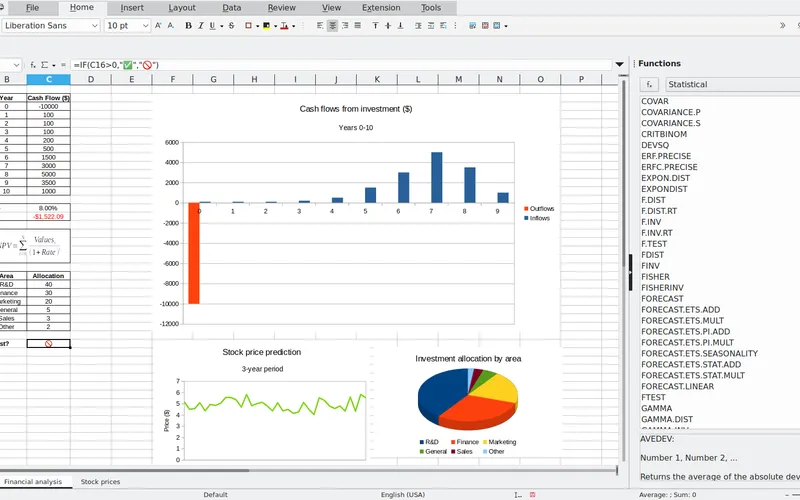
Task: Click the Sum sigma icon
Action: coord(44,65)
